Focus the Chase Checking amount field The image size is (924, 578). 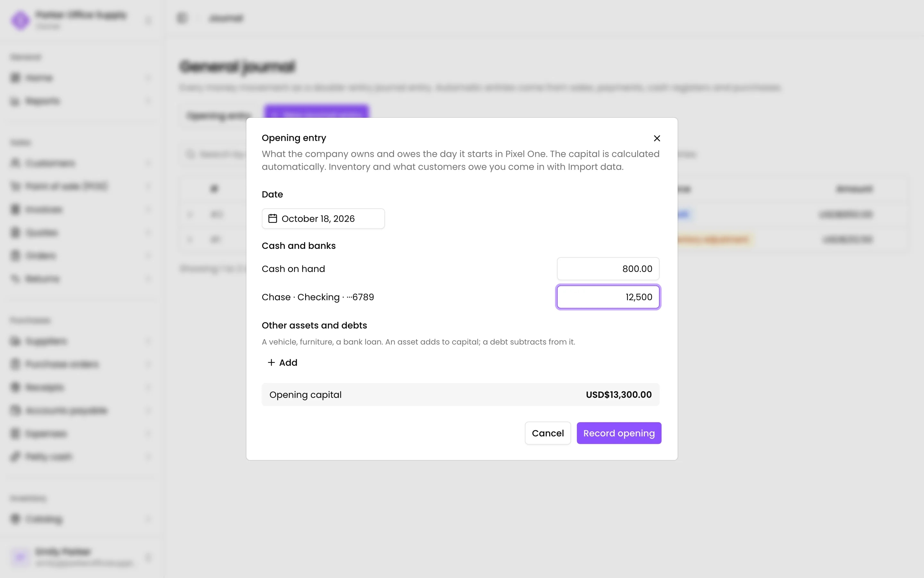tap(608, 297)
